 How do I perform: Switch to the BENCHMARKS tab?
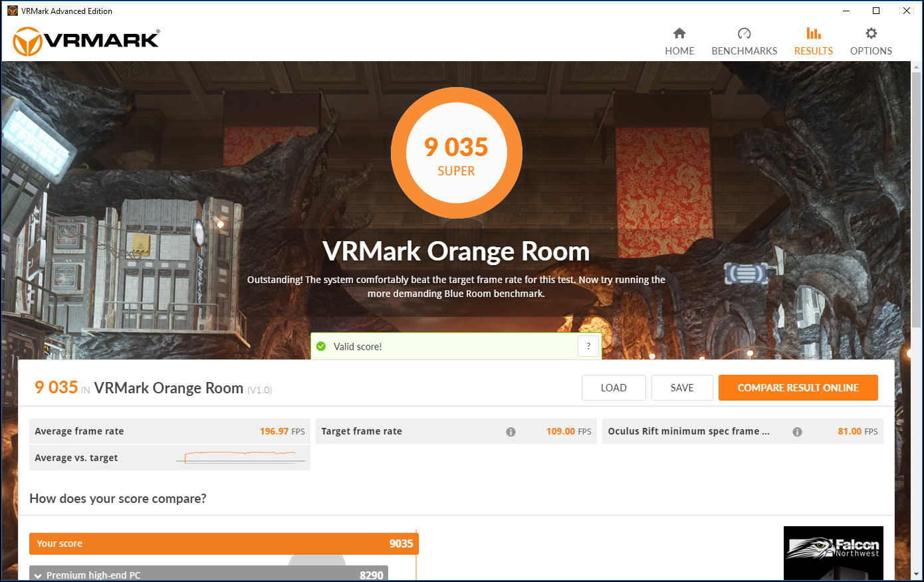[745, 42]
